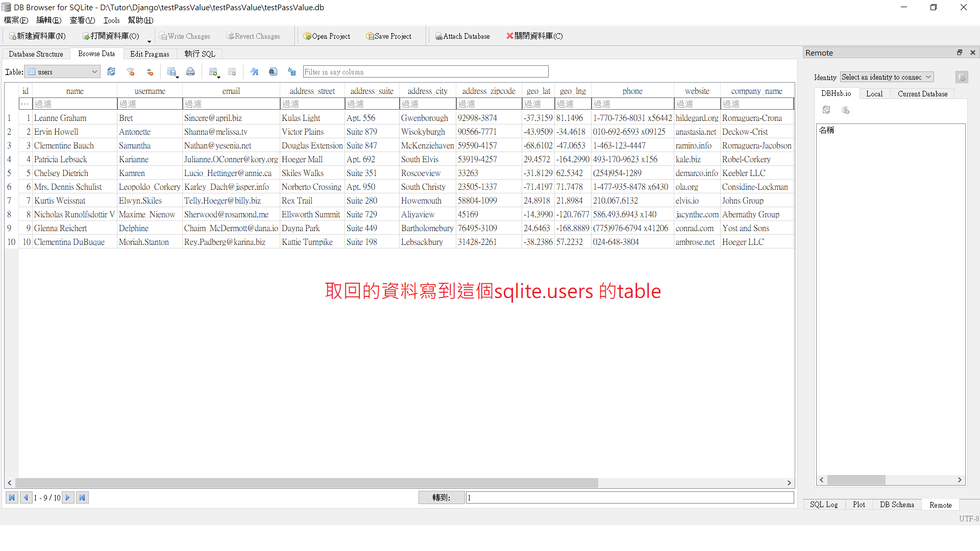
Task: Click Revert Changes on the toolbar
Action: (253, 36)
